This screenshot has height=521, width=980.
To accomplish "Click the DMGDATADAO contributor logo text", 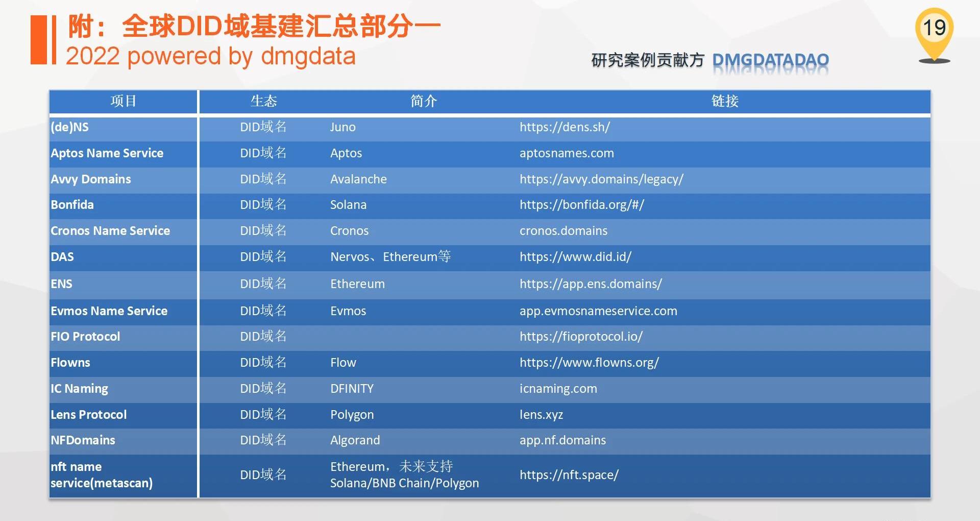I will (x=770, y=60).
